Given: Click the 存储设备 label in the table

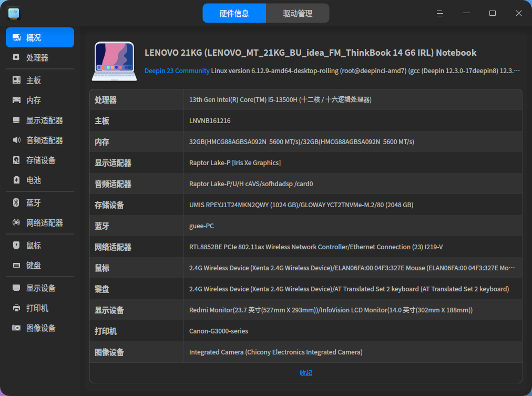Looking at the screenshot, I should pyautogui.click(x=109, y=205).
